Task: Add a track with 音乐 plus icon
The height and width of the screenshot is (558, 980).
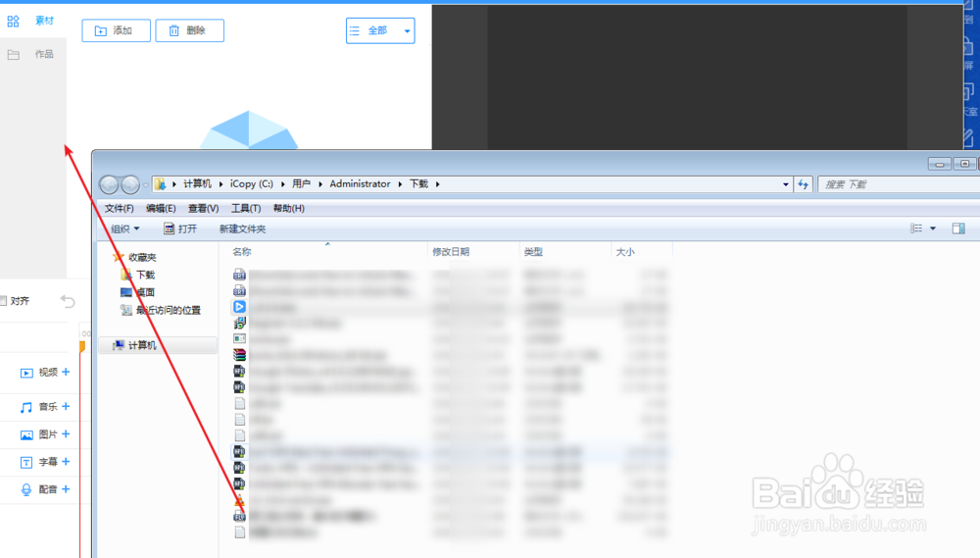Action: [66, 406]
